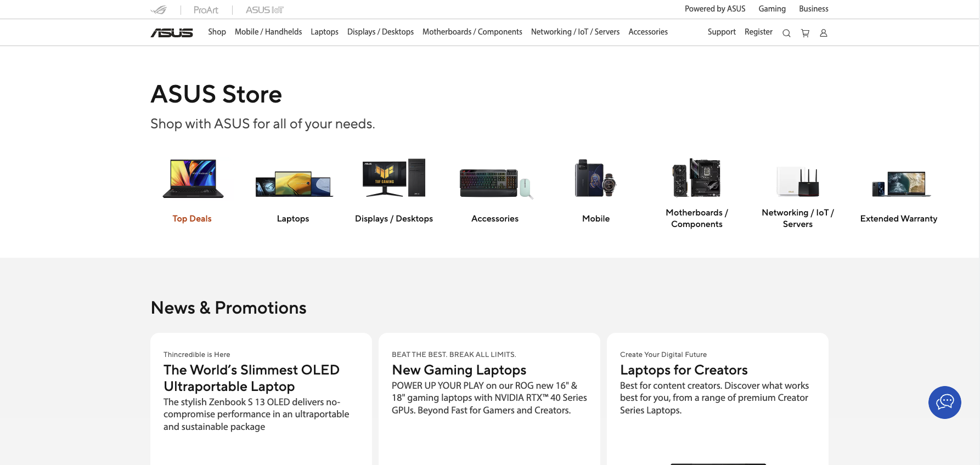
Task: Click the Top Deals laptop image
Action: click(x=193, y=179)
